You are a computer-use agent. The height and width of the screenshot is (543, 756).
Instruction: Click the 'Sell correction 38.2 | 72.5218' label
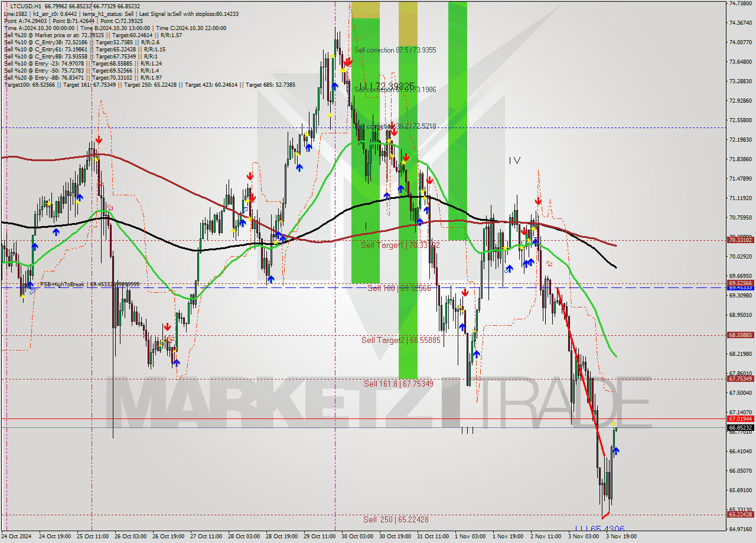click(x=395, y=126)
